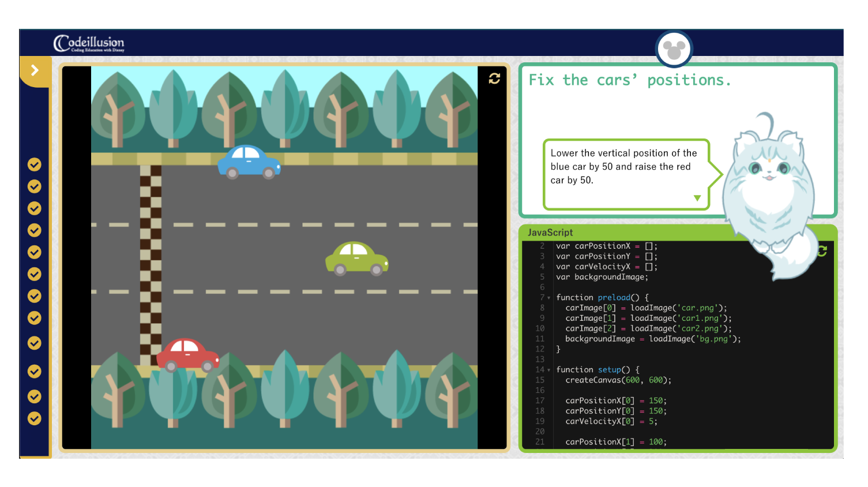Click the 'carVelocityX[0] = 5;' line
The image size is (868, 487).
[611, 422]
